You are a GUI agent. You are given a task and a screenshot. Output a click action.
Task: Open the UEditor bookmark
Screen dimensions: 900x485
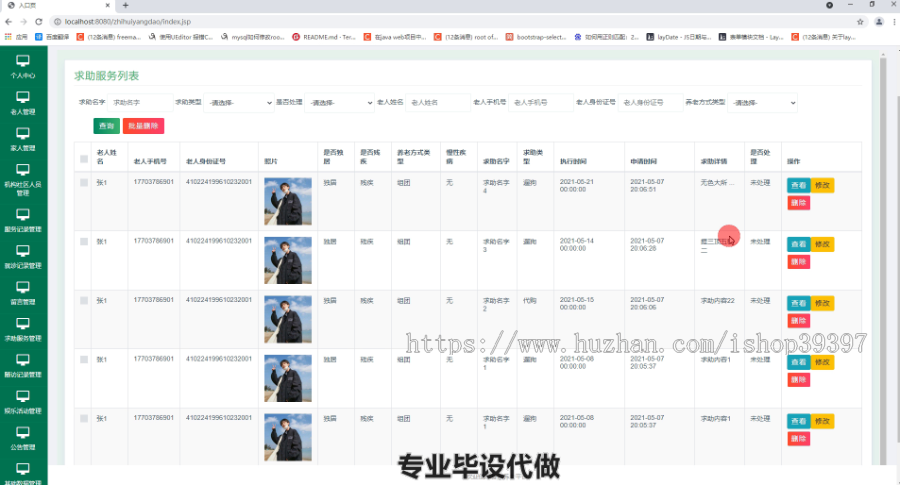coord(180,37)
